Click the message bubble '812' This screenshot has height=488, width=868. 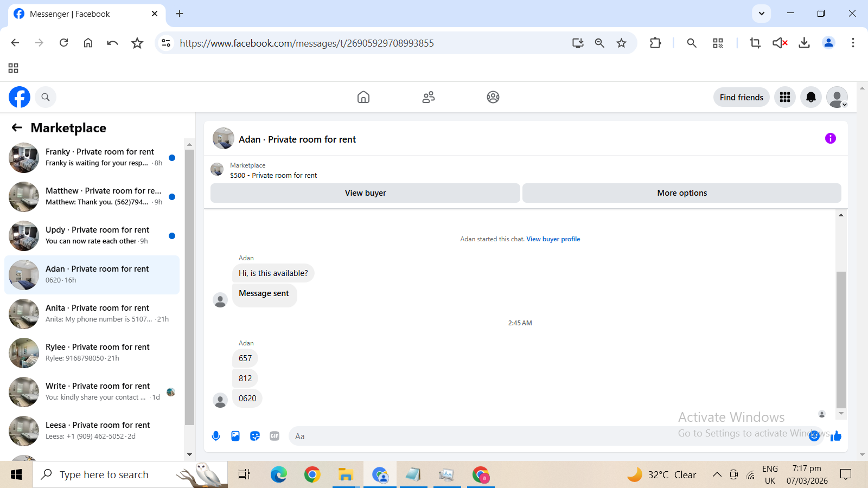[x=245, y=378]
